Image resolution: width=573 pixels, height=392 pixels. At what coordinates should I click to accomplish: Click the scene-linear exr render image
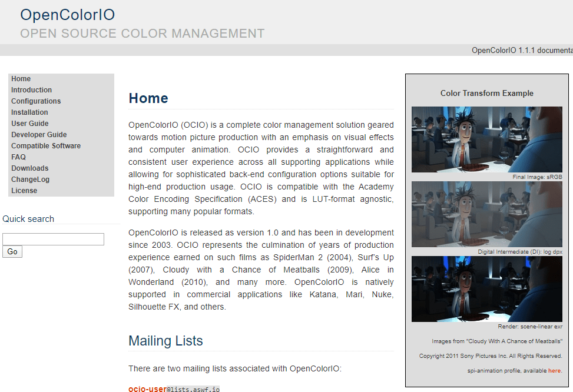486,288
